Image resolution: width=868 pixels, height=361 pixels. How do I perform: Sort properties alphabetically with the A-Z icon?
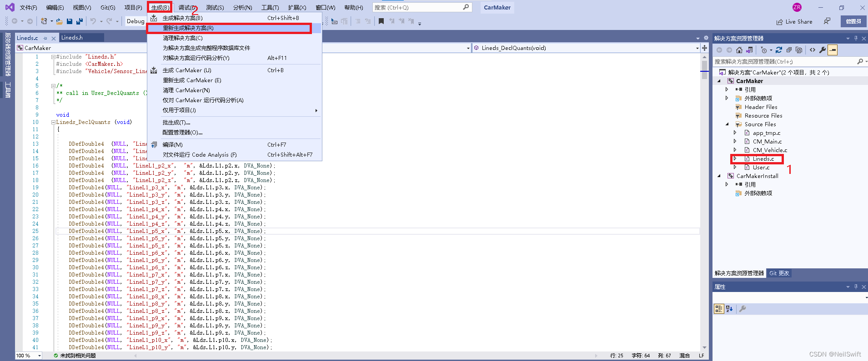click(729, 309)
